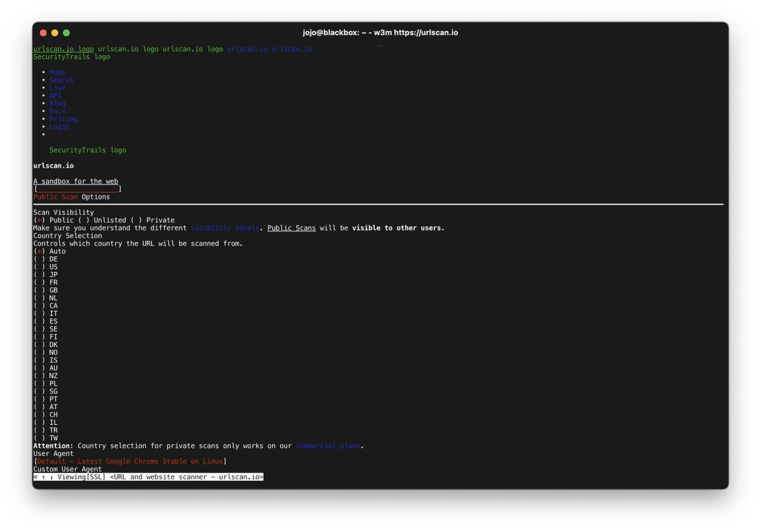Click the Login link

[60, 127]
